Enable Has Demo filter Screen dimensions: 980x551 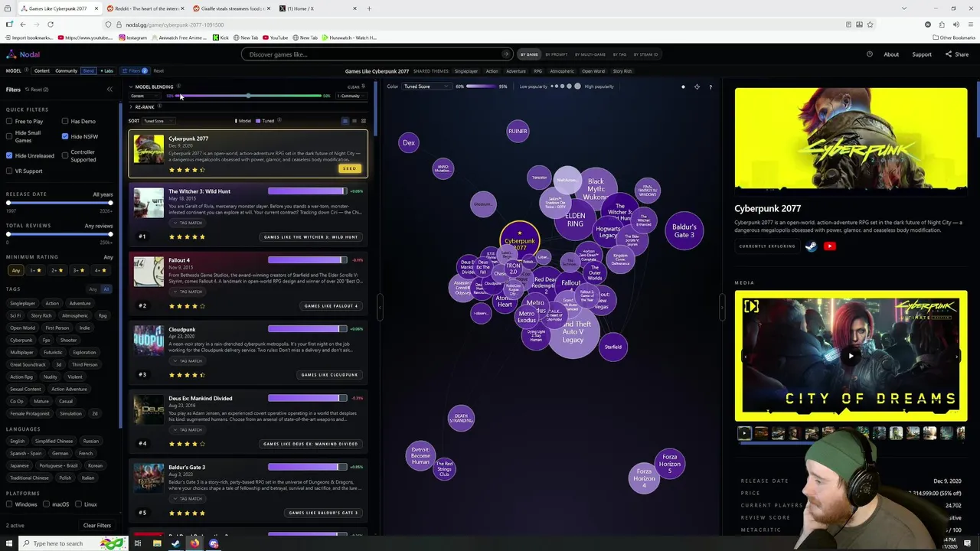coord(65,121)
